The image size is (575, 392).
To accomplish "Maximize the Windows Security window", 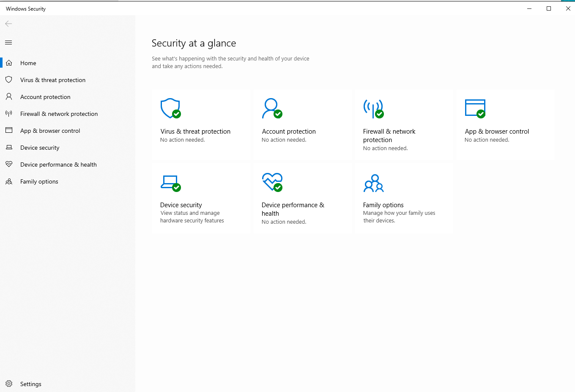I will click(x=549, y=8).
